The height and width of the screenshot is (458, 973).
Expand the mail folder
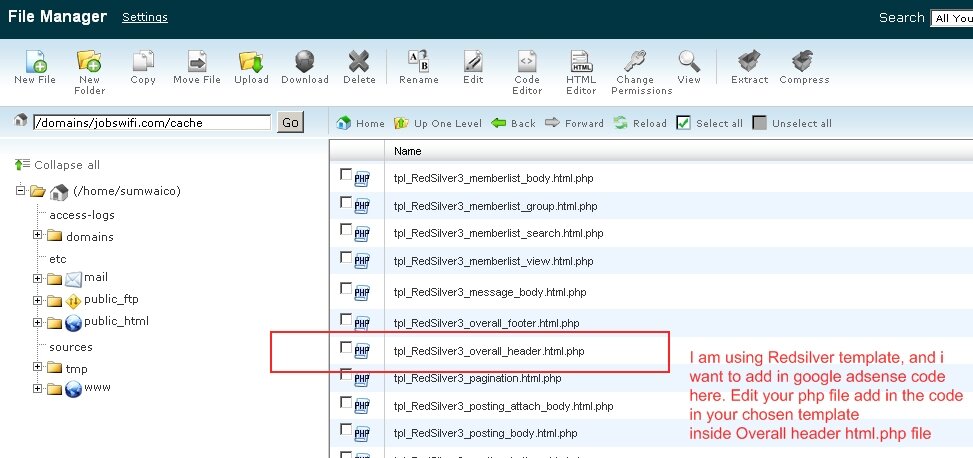(x=38, y=279)
